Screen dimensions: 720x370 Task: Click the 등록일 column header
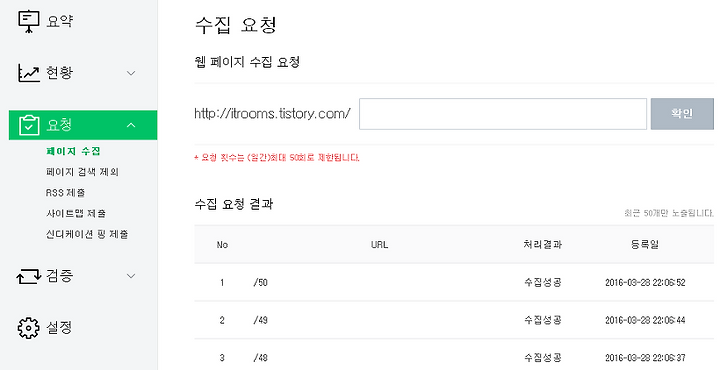[645, 244]
